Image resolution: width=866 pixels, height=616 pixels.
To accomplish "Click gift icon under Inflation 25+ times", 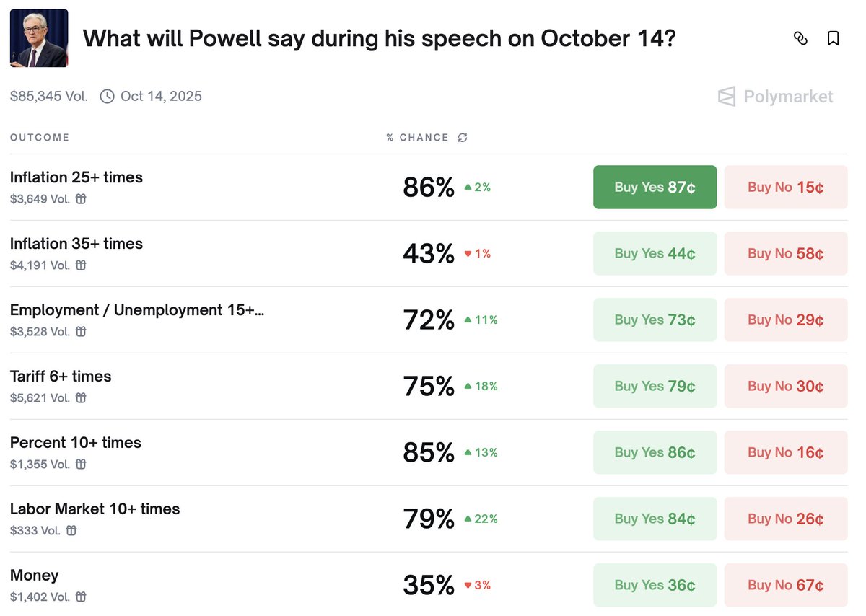I will coord(81,199).
